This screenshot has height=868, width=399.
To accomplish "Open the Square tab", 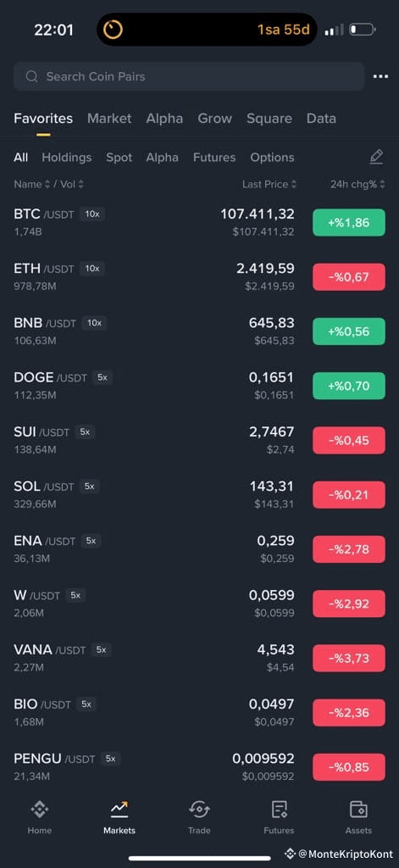I will tap(269, 119).
